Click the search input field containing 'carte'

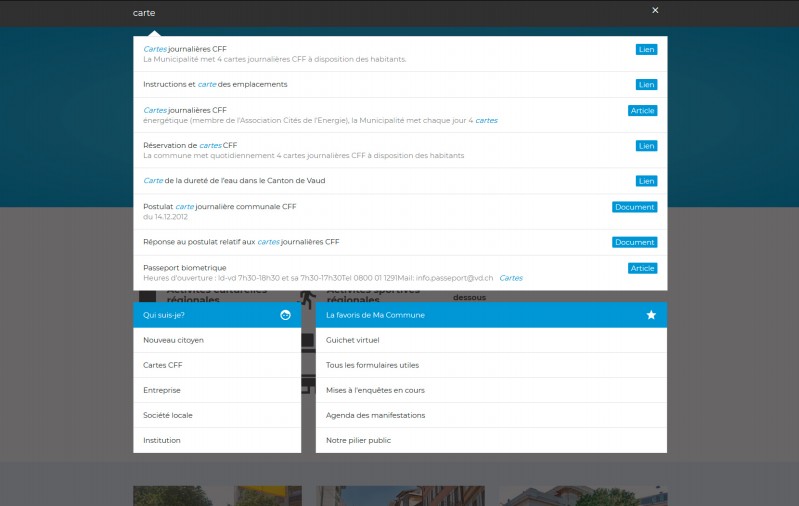click(380, 13)
